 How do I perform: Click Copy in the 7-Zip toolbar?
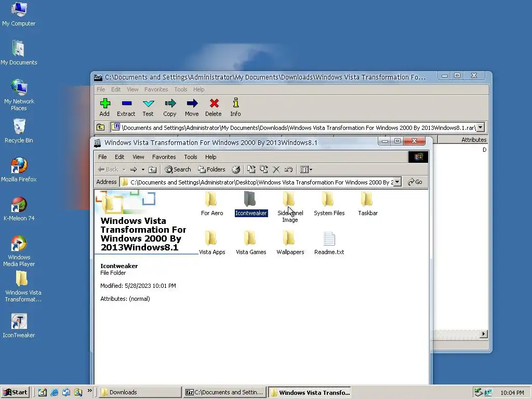coord(170,107)
